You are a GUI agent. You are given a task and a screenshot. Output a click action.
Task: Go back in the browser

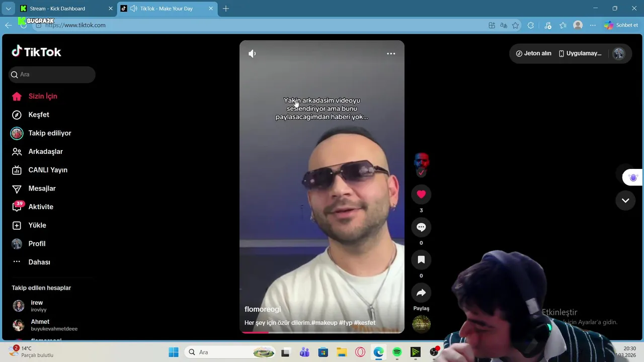coord(9,25)
